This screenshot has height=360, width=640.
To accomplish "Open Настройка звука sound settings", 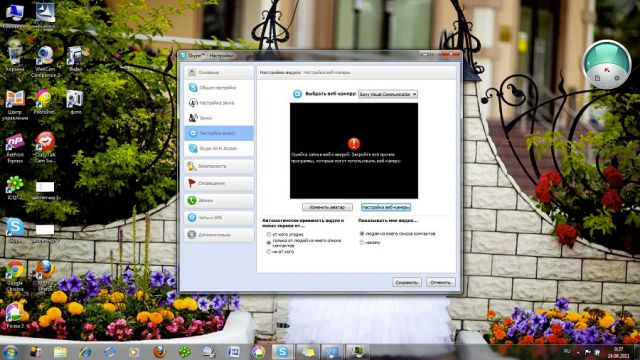I will pos(219,103).
